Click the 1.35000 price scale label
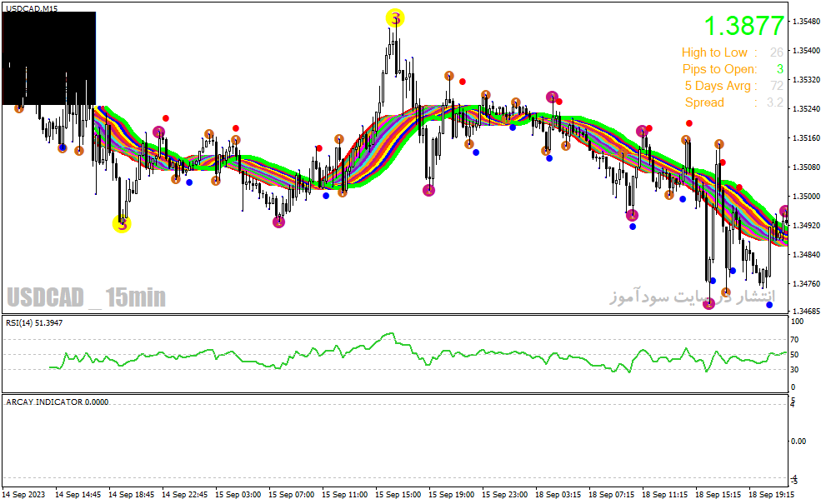826x504 pixels. (807, 197)
